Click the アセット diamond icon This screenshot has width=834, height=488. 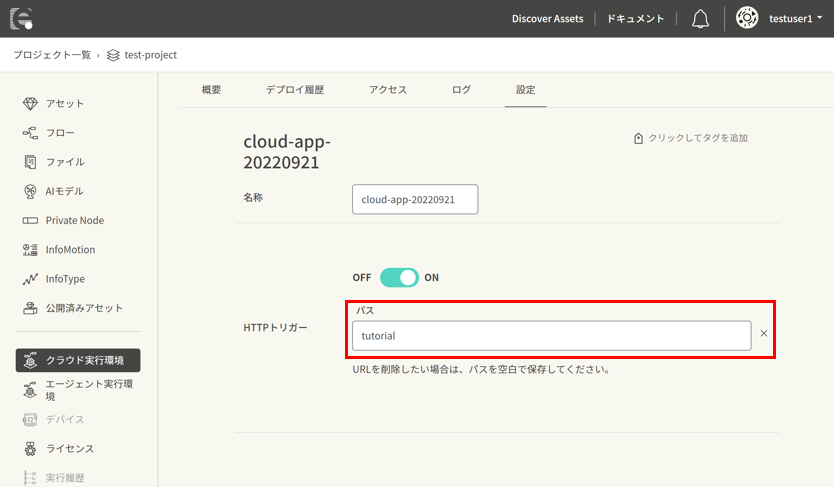click(x=30, y=103)
